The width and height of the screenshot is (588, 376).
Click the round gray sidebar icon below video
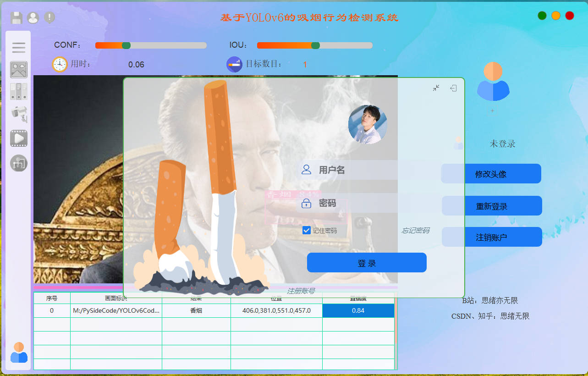tap(19, 163)
